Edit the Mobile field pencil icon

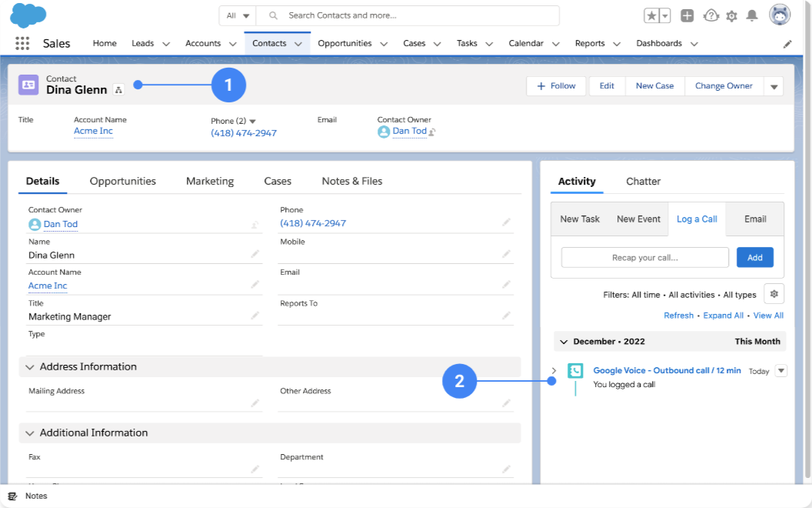(x=506, y=253)
